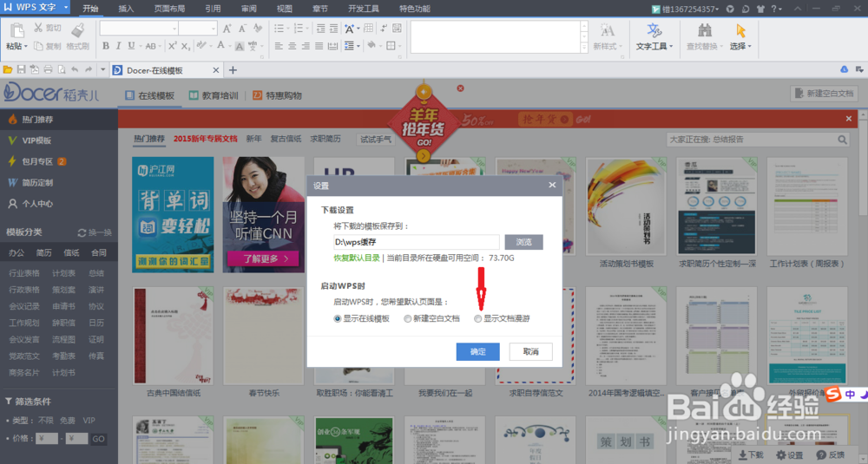Click 恢复默认目录 link
This screenshot has height=464, width=868.
[357, 258]
